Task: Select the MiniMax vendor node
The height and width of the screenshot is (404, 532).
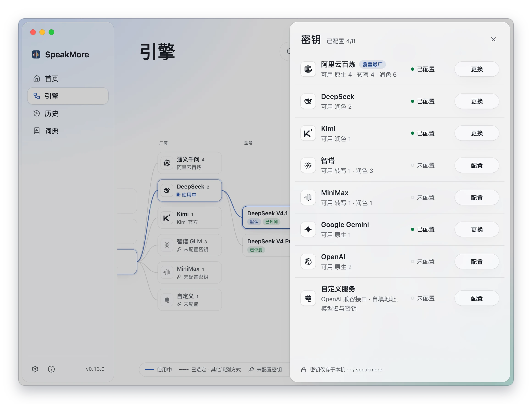Action: point(189,272)
